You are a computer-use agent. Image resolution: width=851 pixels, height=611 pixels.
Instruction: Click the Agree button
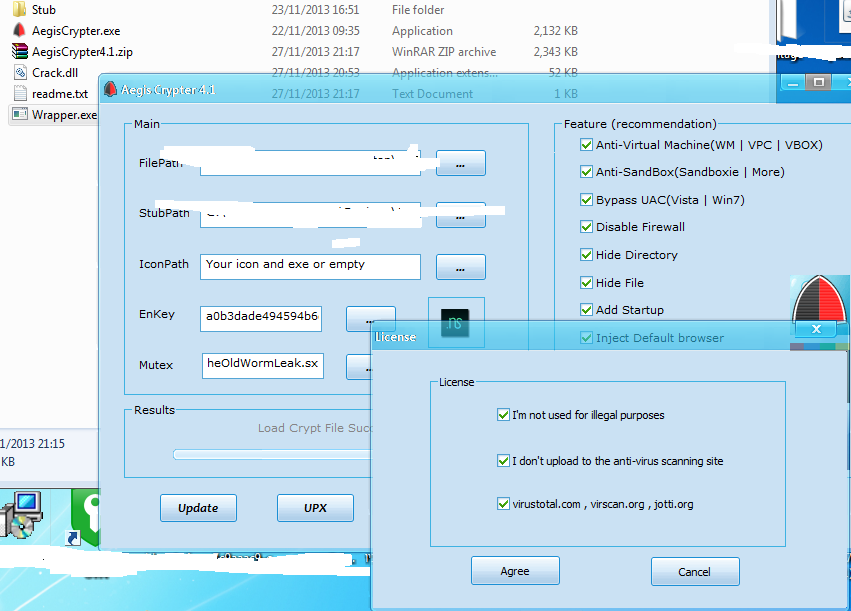pos(515,571)
